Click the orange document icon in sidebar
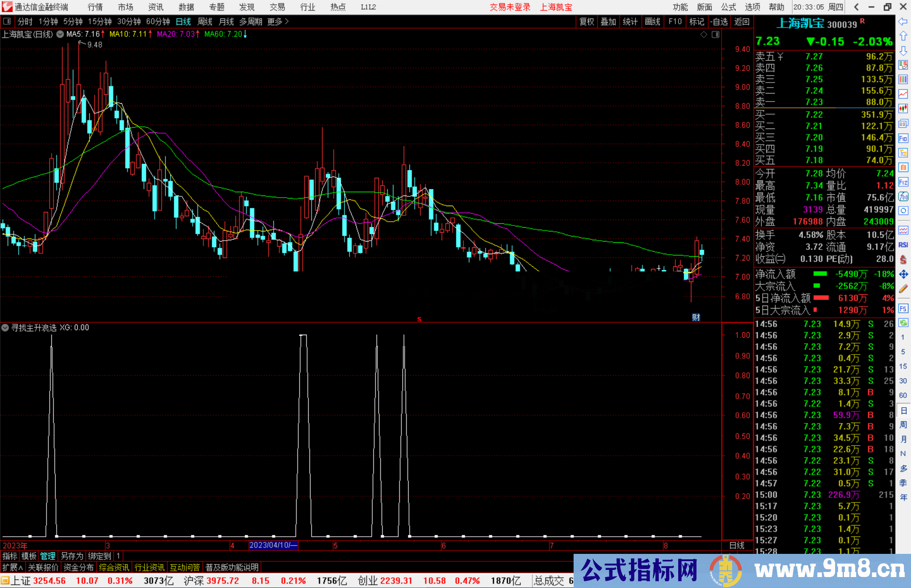The width and height of the screenshot is (911, 588). pos(903,167)
